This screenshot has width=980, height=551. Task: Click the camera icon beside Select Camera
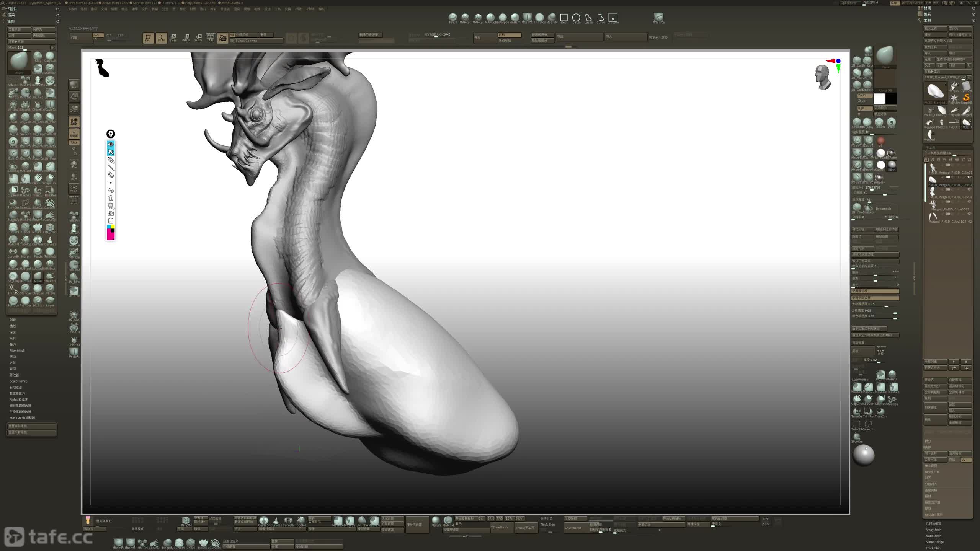[222, 38]
